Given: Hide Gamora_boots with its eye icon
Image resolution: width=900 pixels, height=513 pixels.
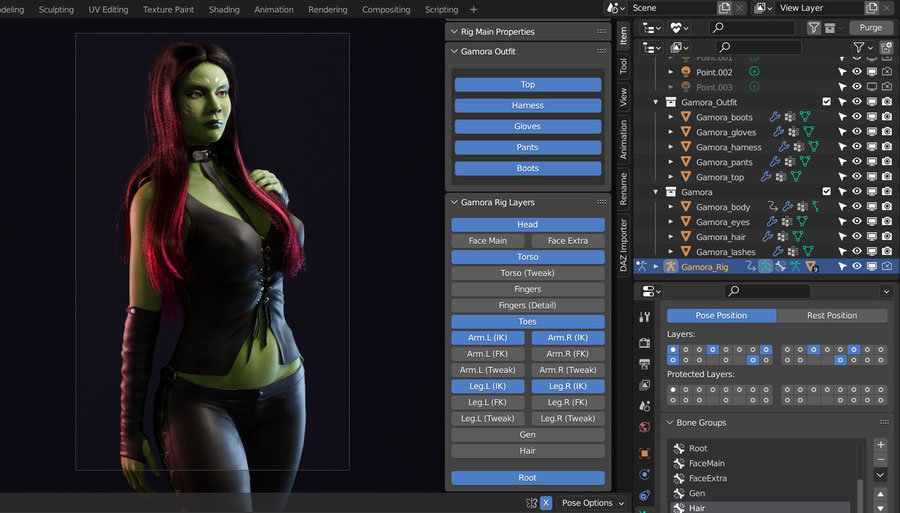Looking at the screenshot, I should (856, 116).
